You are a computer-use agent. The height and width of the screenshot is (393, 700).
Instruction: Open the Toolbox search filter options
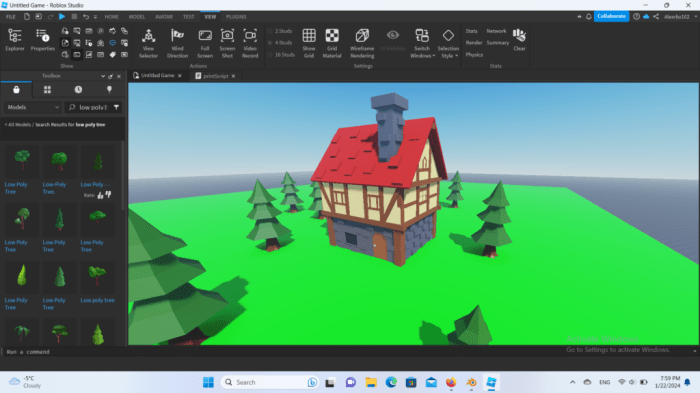[117, 107]
